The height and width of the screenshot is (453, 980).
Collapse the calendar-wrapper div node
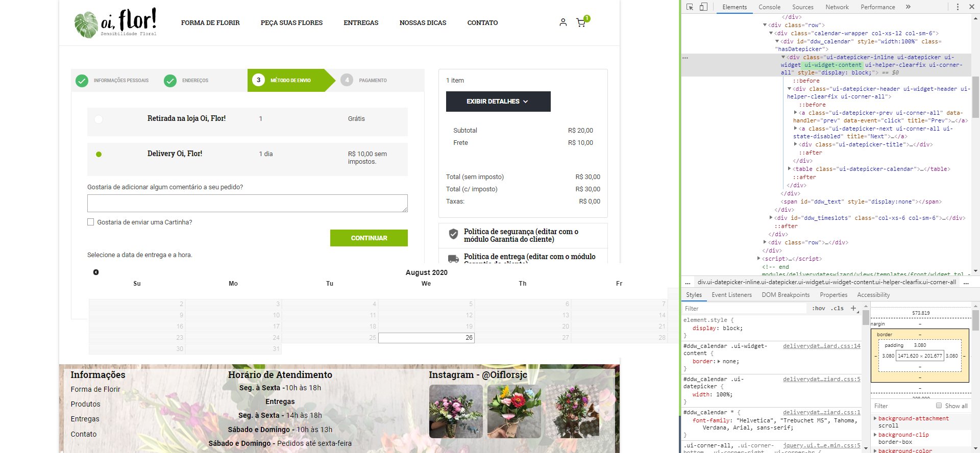tap(771, 33)
